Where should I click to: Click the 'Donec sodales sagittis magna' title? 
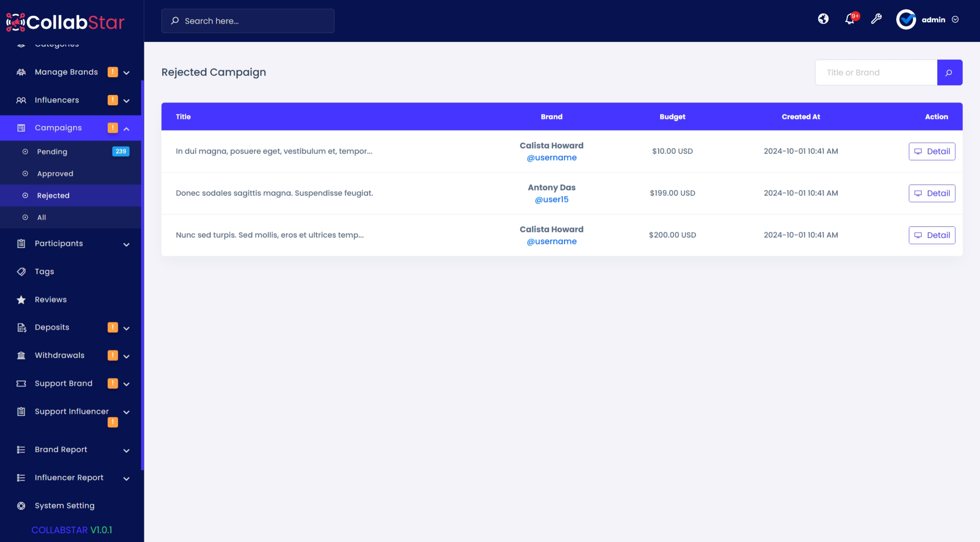pos(274,193)
